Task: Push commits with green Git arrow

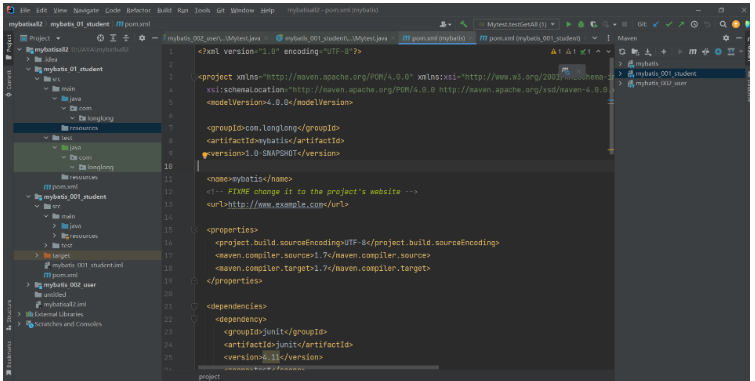Action: 681,24
